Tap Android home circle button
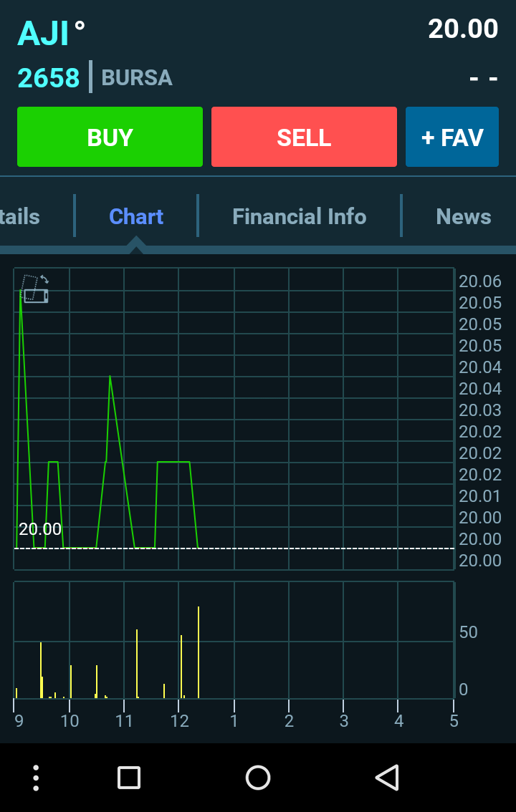This screenshot has height=812, width=516. click(258, 778)
